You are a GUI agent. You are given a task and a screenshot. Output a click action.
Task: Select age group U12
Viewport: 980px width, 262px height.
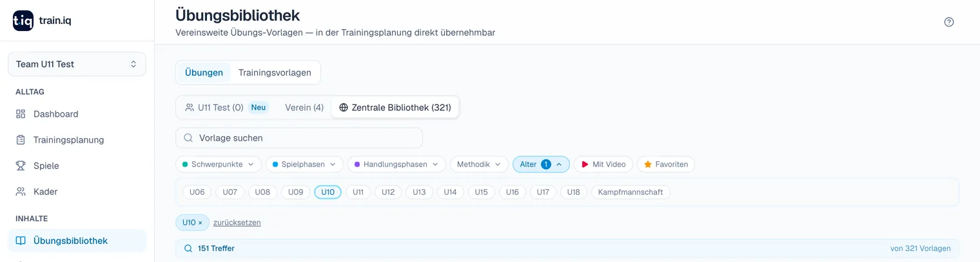[388, 192]
